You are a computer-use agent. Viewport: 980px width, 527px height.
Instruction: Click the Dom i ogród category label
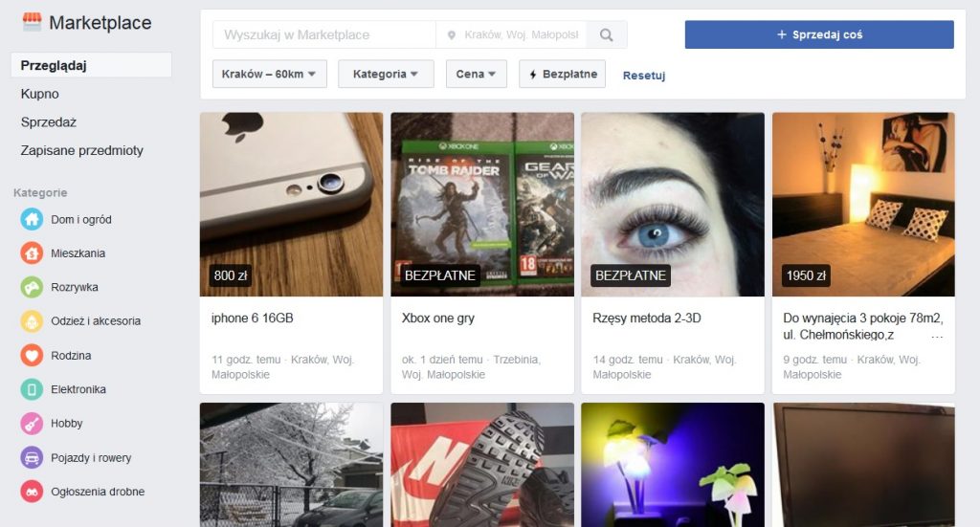(x=81, y=219)
